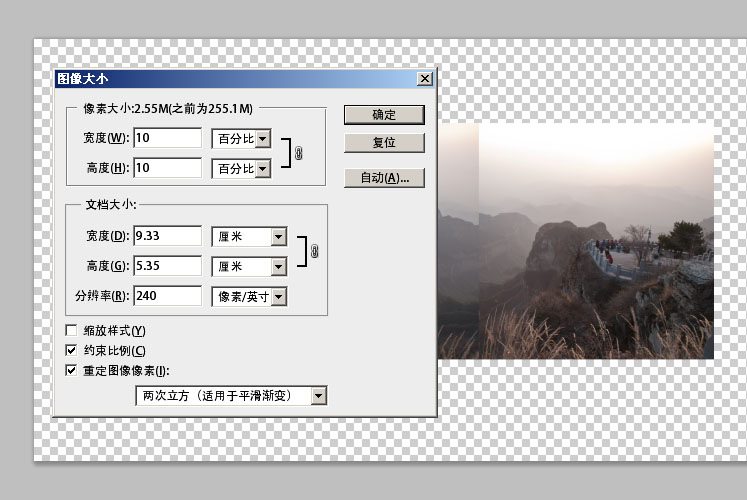Click the pixel 宽度(W) input field
This screenshot has height=500, width=747.
168,138
